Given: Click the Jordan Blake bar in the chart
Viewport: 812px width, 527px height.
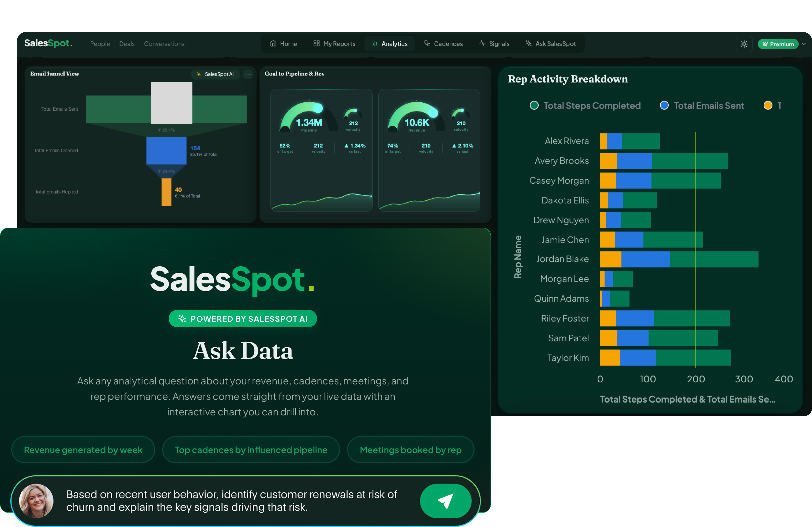Looking at the screenshot, I should click(679, 259).
